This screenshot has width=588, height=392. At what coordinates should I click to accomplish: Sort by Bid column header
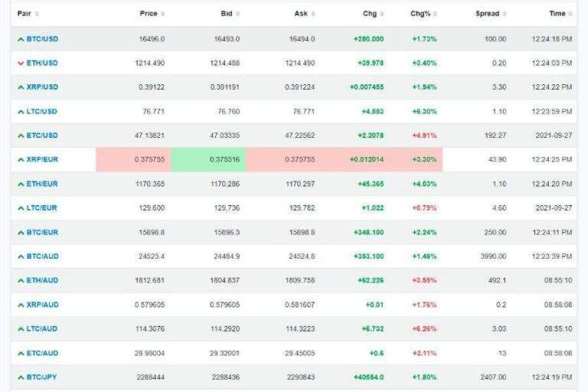[x=226, y=14]
